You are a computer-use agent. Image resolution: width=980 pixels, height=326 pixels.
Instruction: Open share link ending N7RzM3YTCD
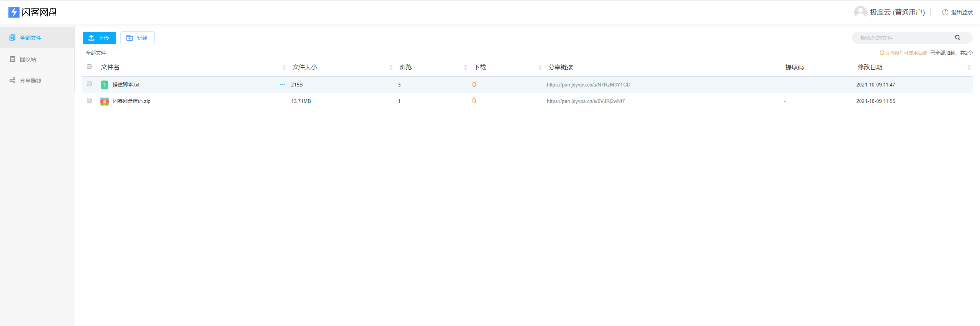(588, 85)
